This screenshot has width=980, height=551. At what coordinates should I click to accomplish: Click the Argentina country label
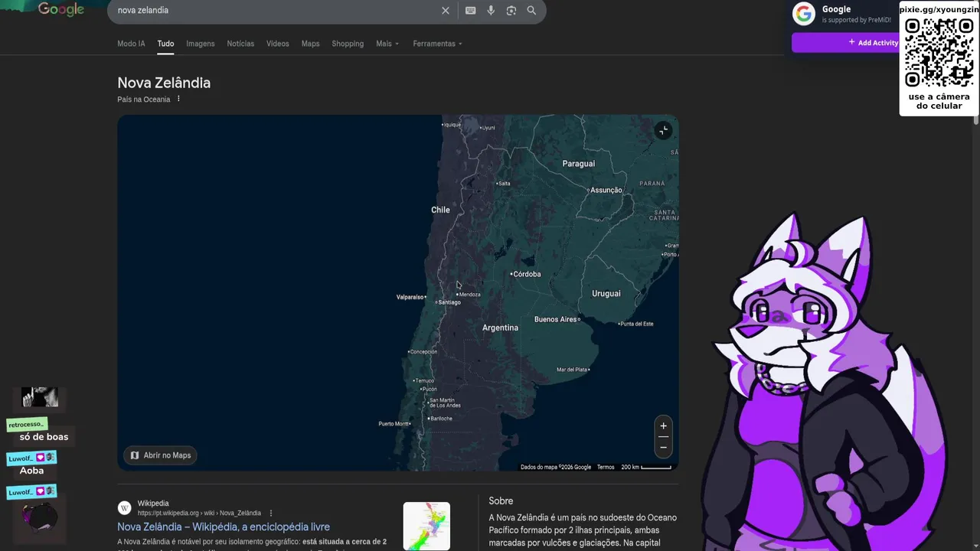coord(500,328)
